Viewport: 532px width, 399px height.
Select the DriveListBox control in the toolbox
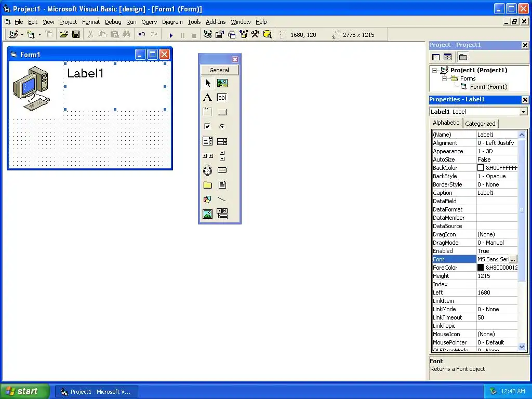pos(222,170)
